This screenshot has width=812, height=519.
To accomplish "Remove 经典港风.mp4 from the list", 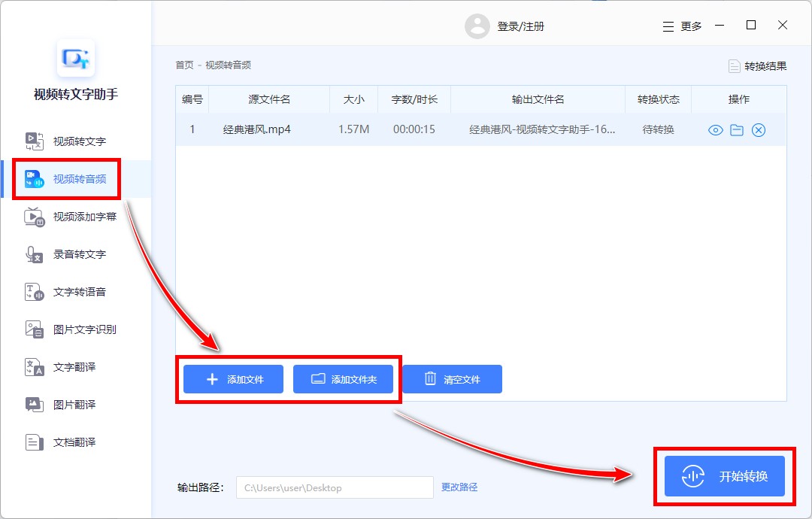I will tap(759, 129).
